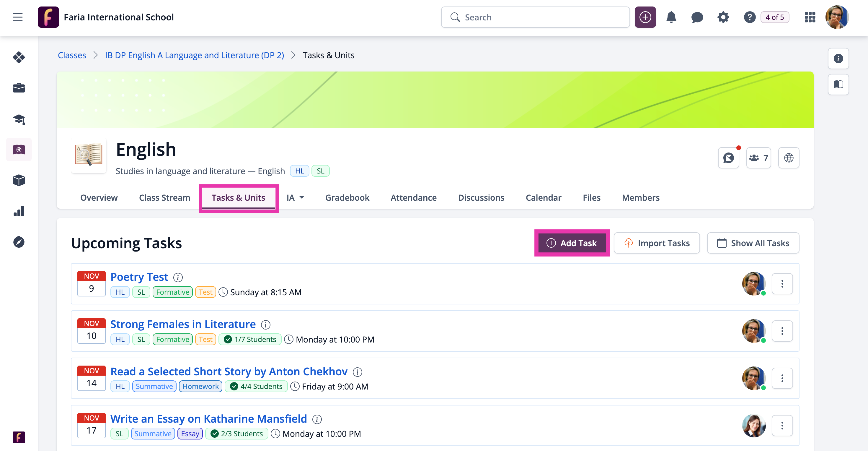
Task: Click info icon beside Strong Females in Literature
Action: point(265,325)
